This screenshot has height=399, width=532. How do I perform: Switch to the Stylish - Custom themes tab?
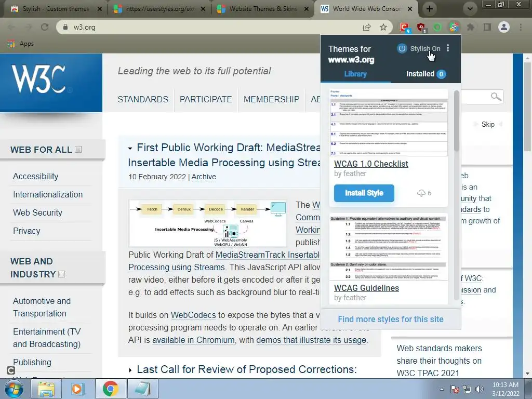55,9
